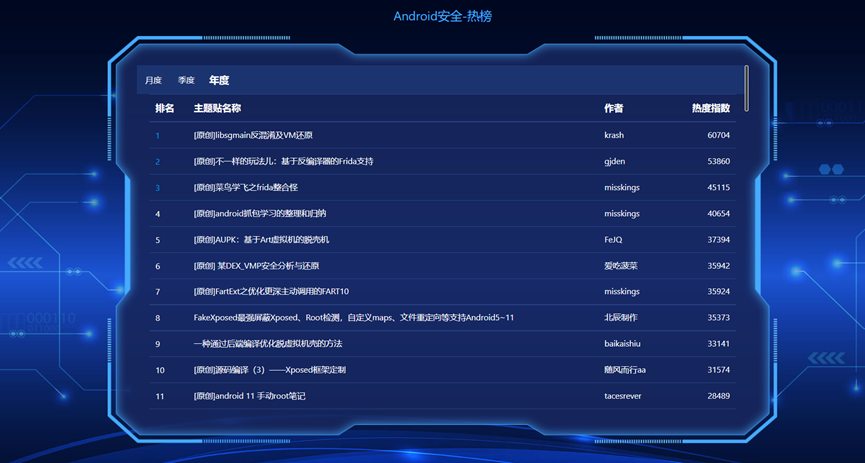Click author krash
Screen dimensions: 865x463
coord(614,135)
